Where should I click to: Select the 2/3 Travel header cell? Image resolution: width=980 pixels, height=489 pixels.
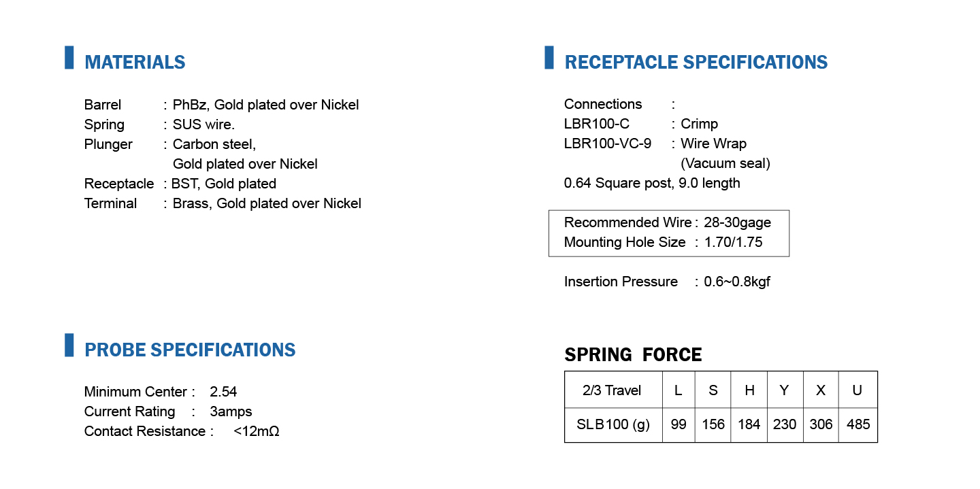612,390
